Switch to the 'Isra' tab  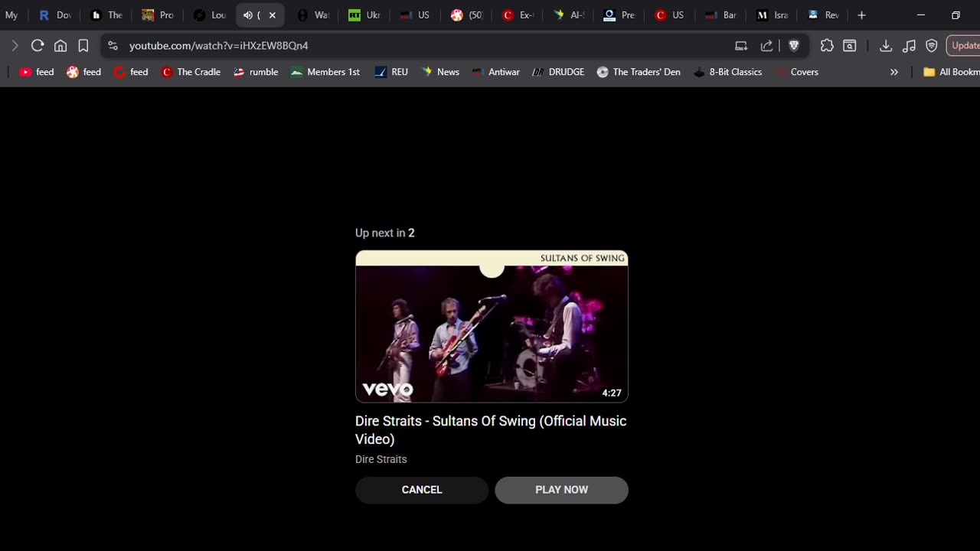coord(772,15)
